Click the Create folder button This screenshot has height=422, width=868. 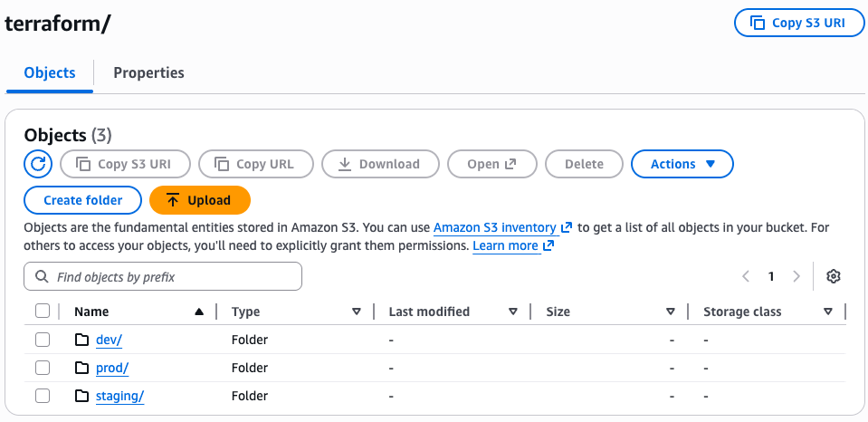(x=81, y=200)
